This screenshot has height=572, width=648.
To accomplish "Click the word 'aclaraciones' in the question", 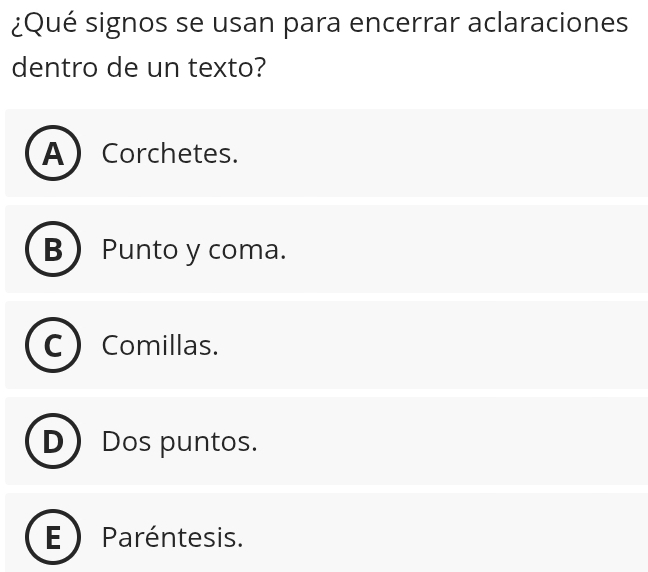I will (548, 23).
